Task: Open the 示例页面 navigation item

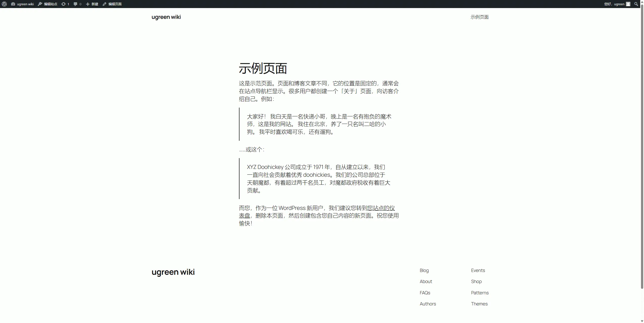Action: 479,17
